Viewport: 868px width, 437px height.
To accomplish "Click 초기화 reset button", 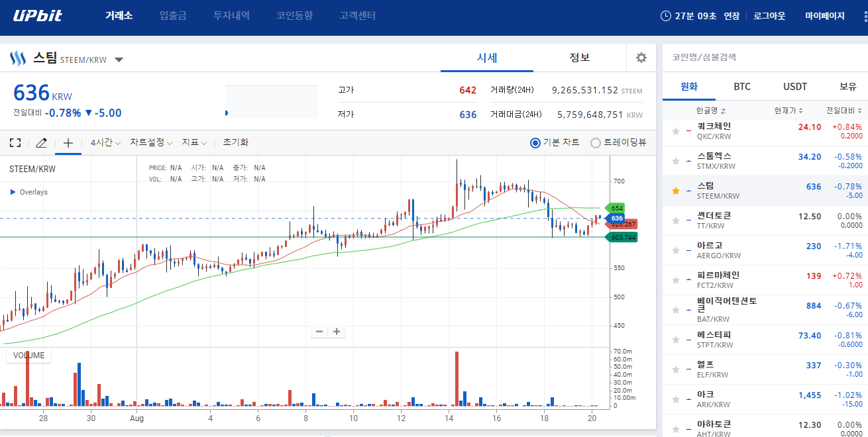I will [236, 142].
